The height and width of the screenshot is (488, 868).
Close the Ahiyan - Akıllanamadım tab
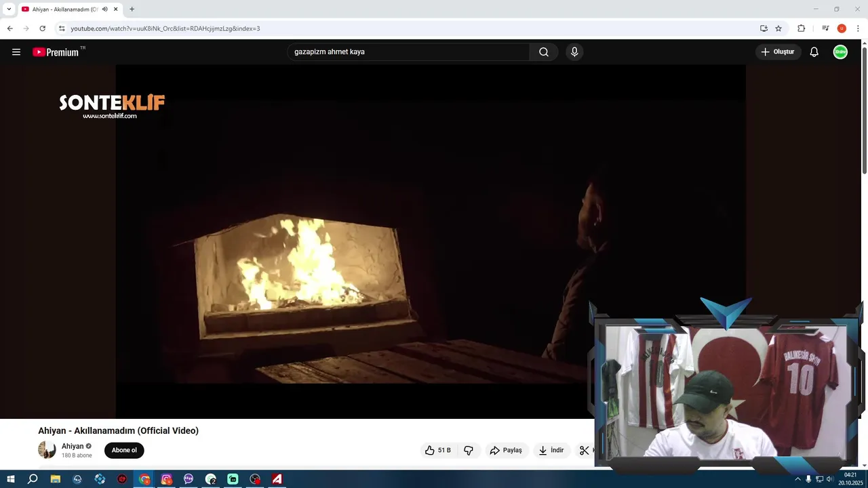[x=116, y=9]
